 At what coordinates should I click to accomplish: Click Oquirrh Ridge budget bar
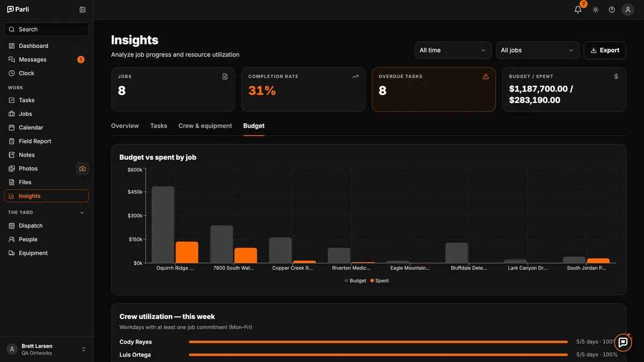click(163, 225)
